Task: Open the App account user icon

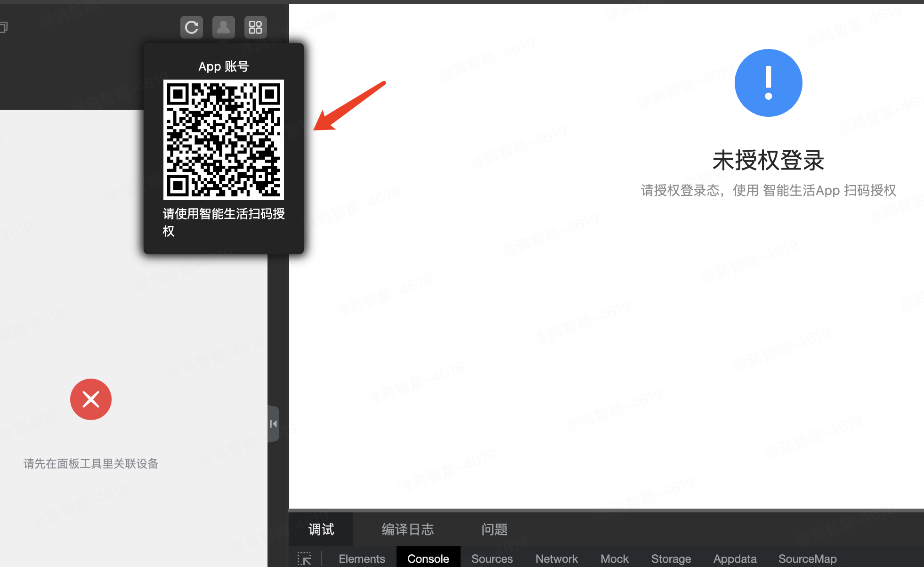Action: [223, 27]
